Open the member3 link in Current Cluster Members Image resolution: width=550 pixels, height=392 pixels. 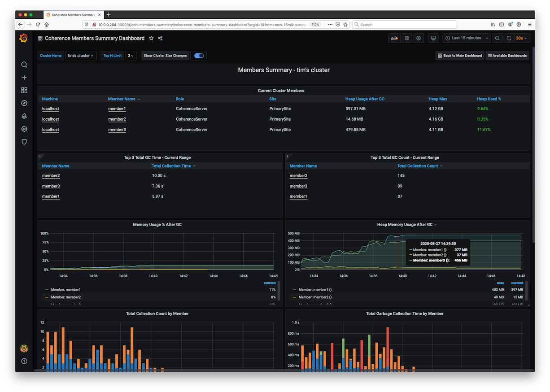tap(117, 130)
